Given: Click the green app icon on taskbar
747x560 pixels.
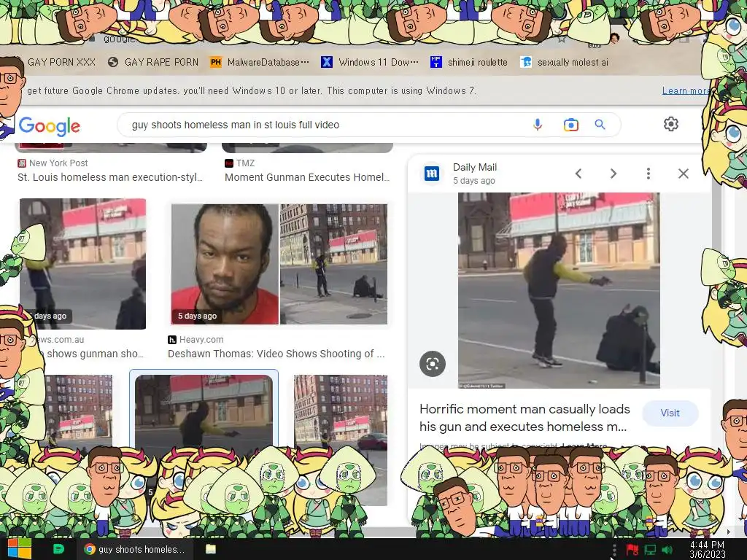Looking at the screenshot, I should (58, 549).
